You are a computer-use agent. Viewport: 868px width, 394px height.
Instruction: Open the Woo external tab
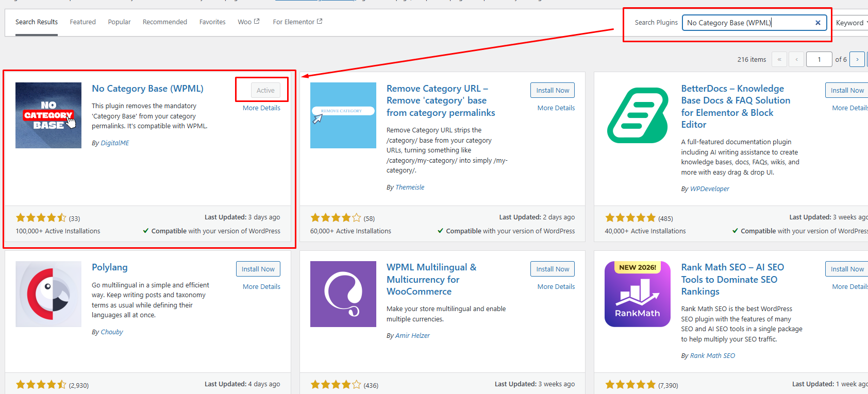click(x=248, y=22)
